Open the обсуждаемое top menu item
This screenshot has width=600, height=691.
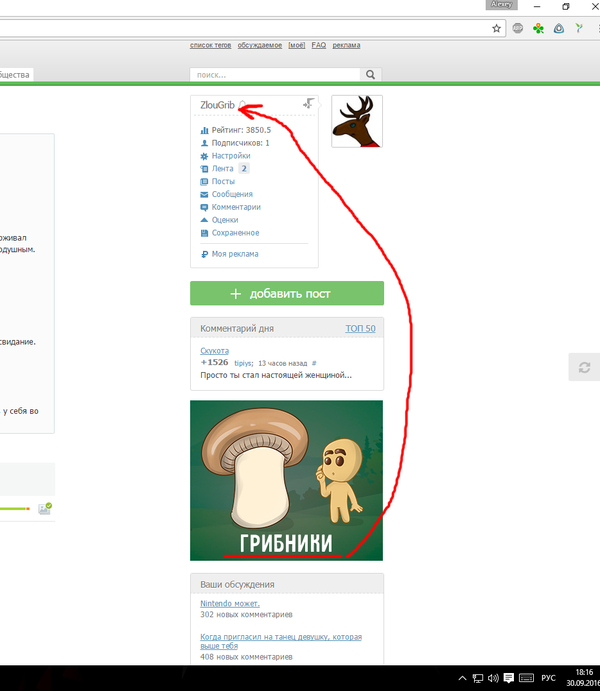[x=260, y=45]
